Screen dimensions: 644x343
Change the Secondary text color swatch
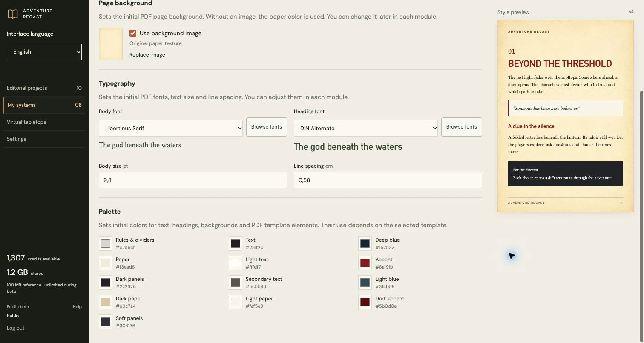click(236, 283)
